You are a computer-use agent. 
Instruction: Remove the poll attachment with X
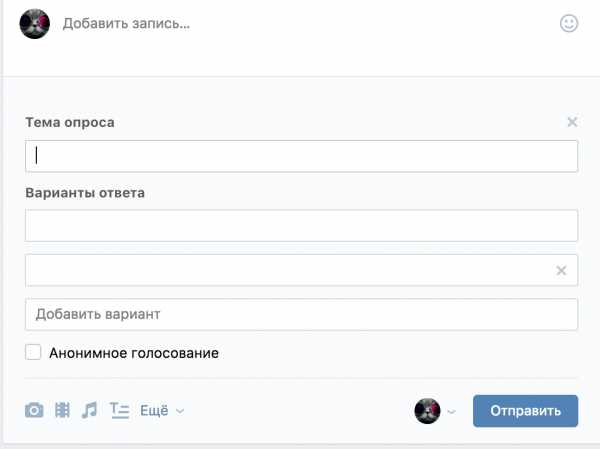click(x=572, y=122)
